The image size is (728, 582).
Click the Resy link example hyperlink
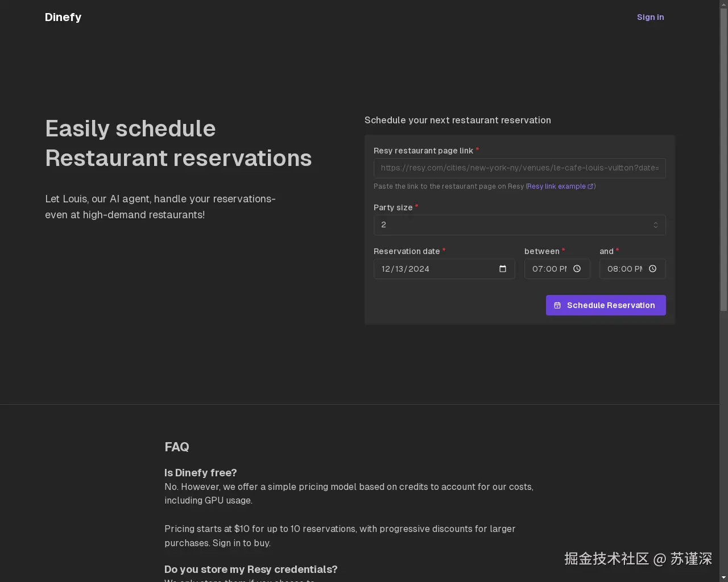(556, 186)
